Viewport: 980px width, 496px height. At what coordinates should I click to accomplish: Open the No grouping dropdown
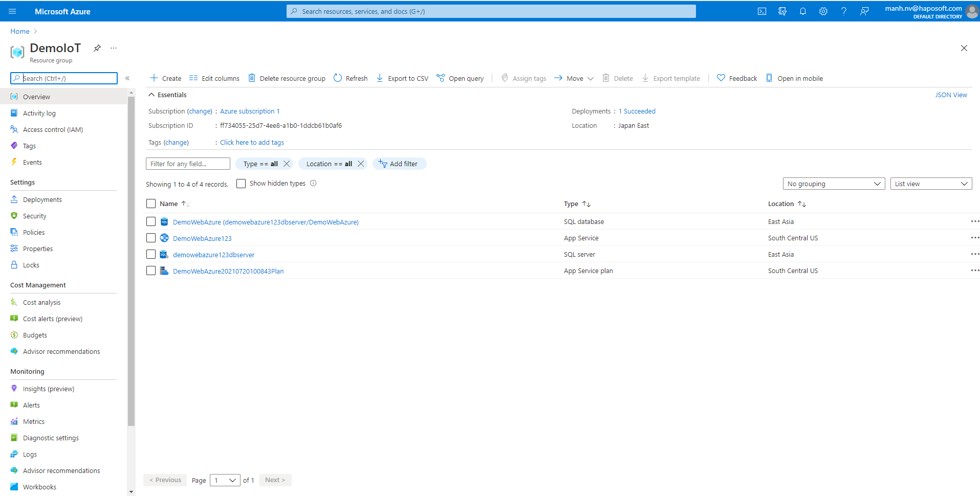(834, 184)
